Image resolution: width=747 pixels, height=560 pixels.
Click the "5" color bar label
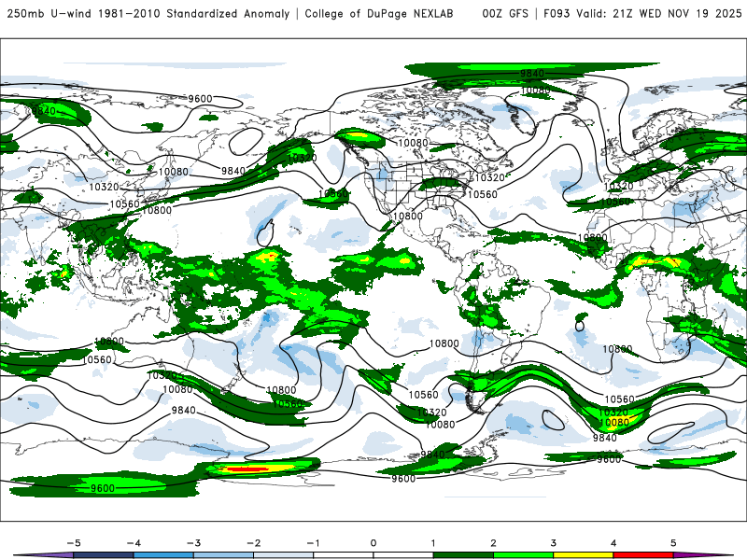click(x=673, y=543)
